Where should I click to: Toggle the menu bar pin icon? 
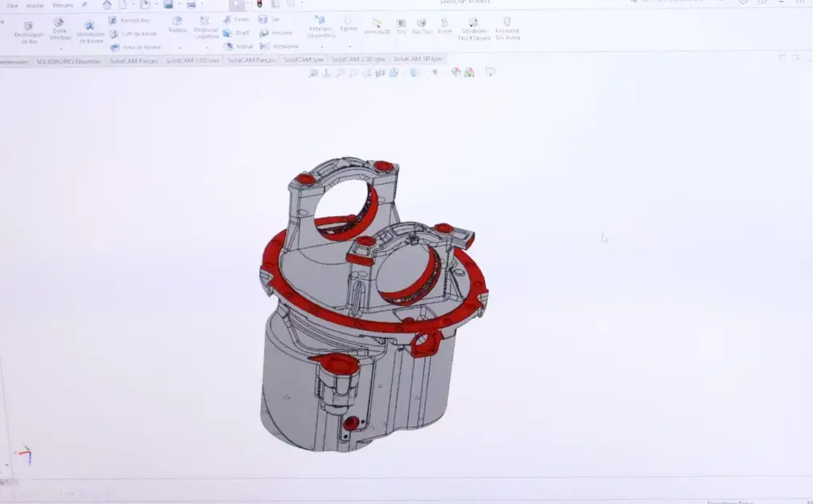pyautogui.click(x=84, y=6)
